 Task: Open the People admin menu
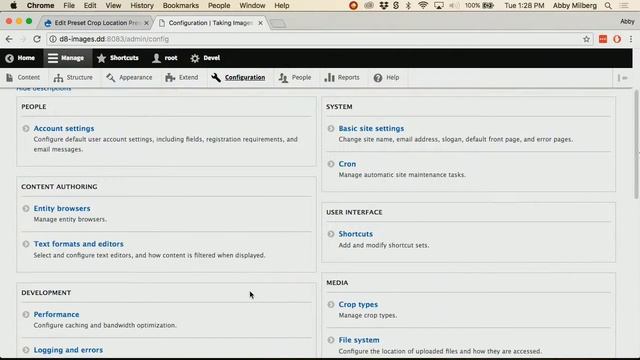tap(295, 78)
